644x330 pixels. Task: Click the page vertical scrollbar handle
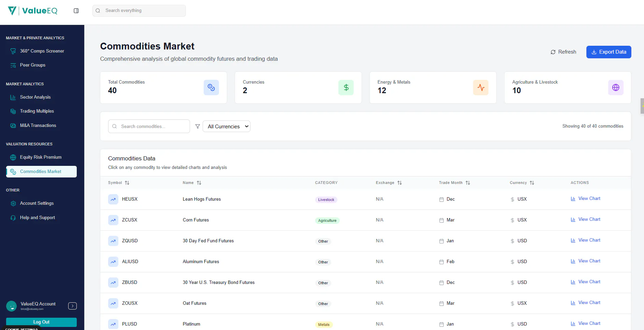pyautogui.click(x=642, y=106)
